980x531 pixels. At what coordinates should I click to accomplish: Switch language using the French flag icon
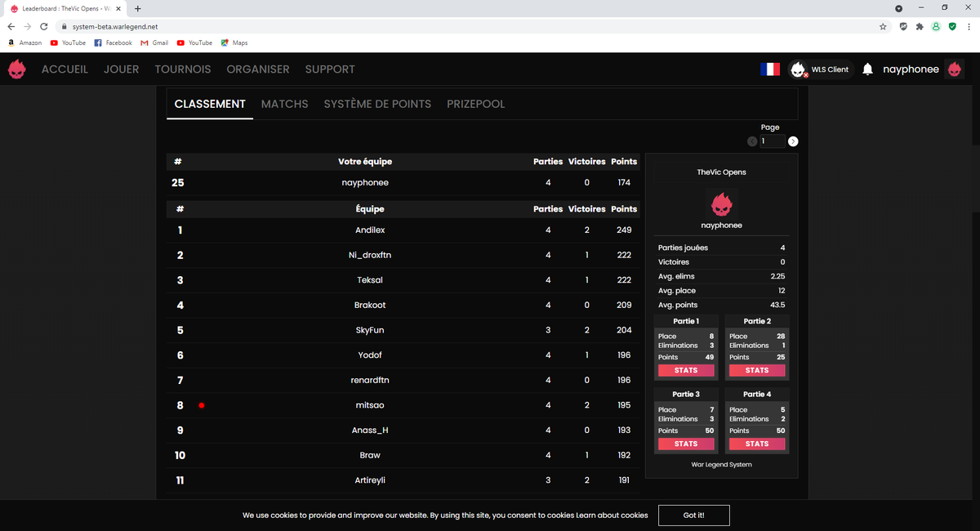770,69
